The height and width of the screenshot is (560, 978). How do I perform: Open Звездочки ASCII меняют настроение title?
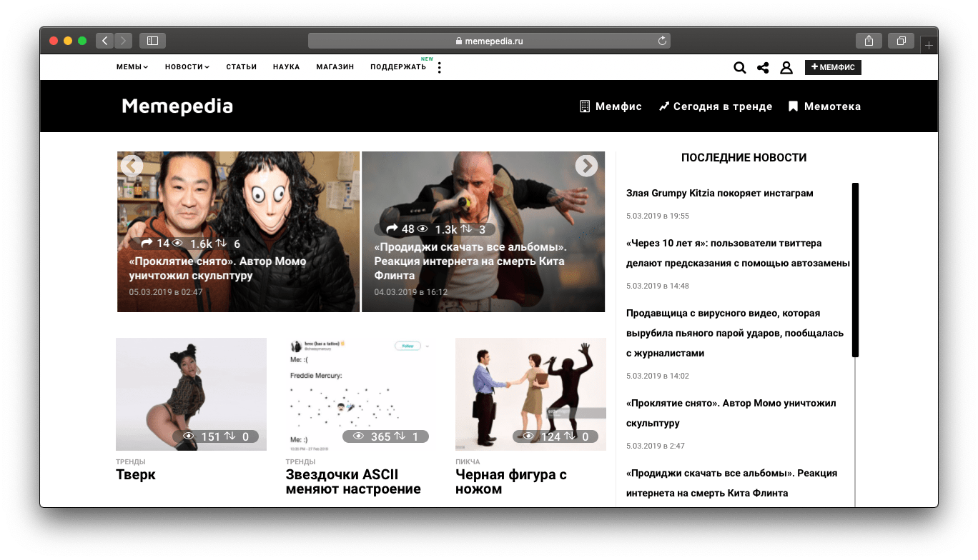[x=353, y=481]
